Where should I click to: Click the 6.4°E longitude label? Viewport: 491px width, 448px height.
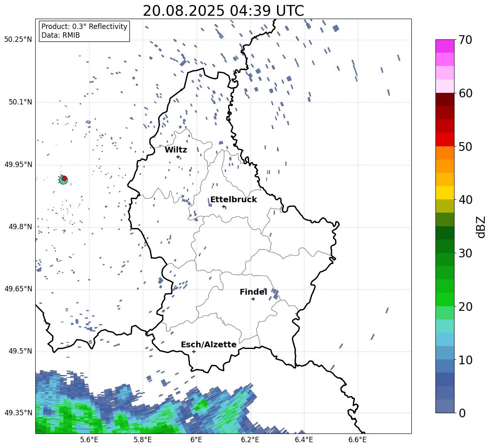pos(304,440)
